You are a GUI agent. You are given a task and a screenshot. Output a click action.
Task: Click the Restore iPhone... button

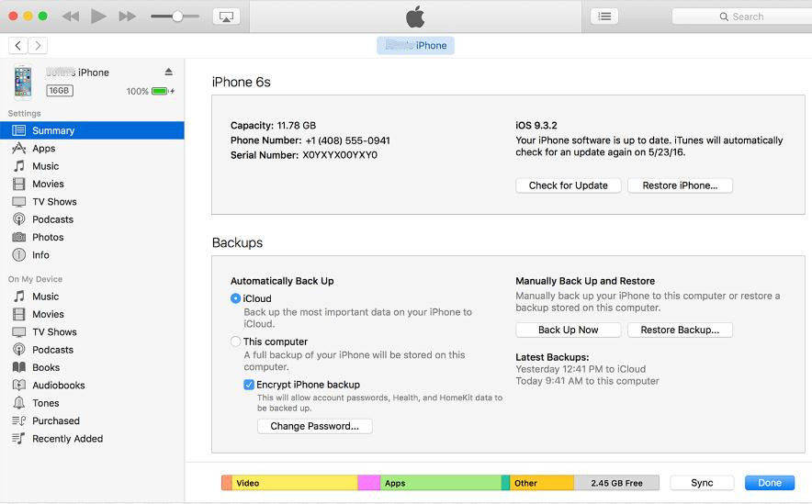click(x=680, y=185)
